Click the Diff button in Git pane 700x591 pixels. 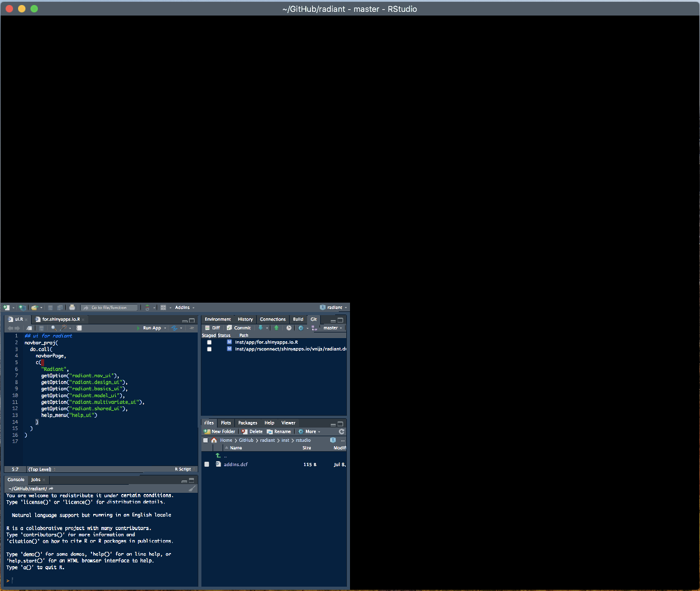tap(213, 328)
